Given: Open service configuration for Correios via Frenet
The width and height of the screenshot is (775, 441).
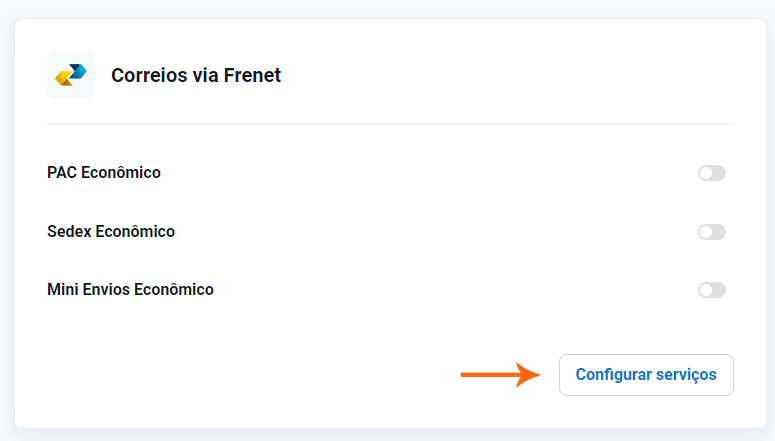Looking at the screenshot, I should (646, 375).
